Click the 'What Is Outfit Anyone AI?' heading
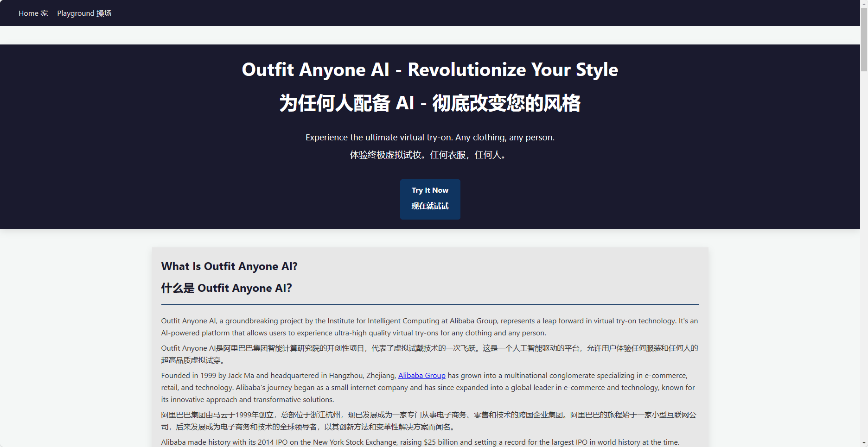Image resolution: width=868 pixels, height=447 pixels. click(x=229, y=266)
